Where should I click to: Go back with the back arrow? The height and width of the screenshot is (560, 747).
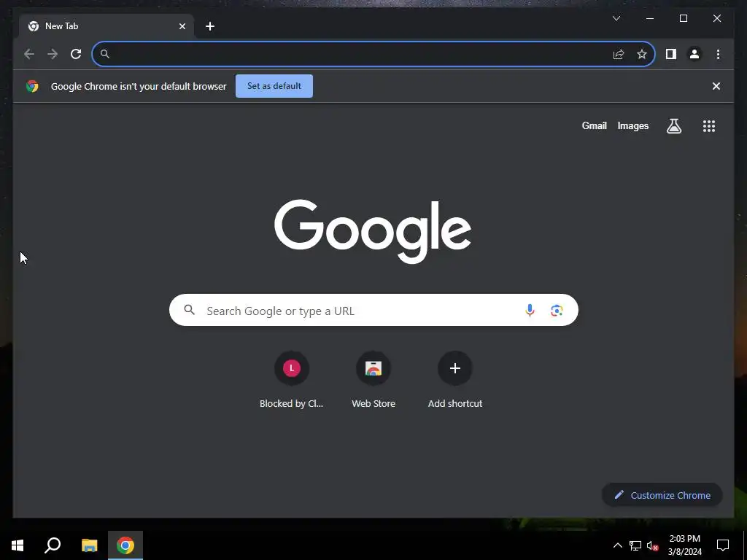point(29,54)
